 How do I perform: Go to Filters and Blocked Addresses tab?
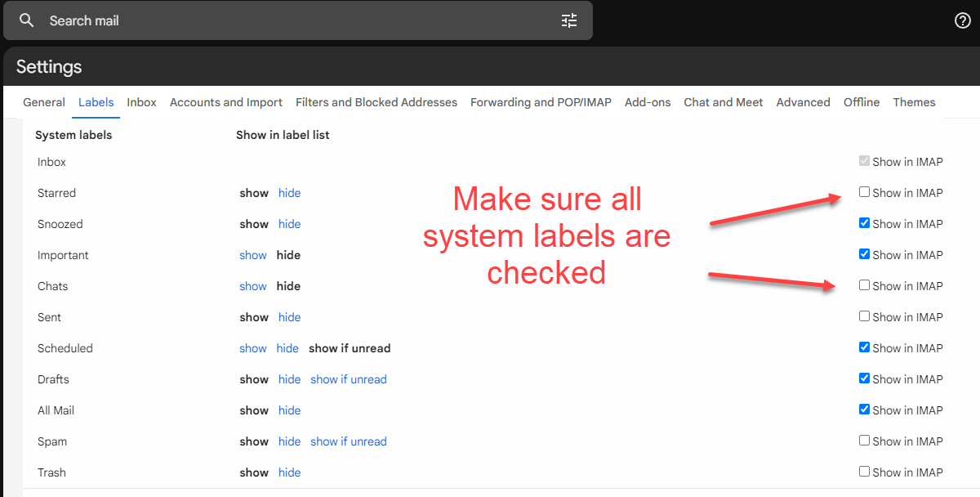click(376, 102)
